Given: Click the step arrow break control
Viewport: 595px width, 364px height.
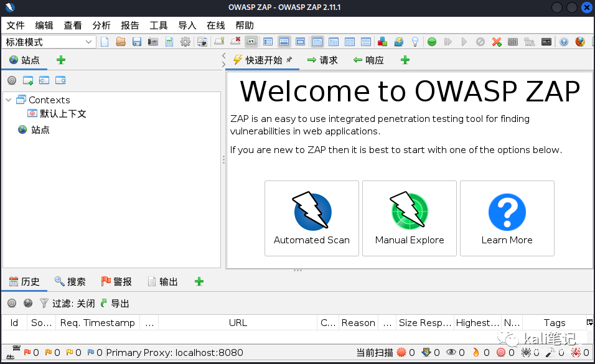Looking at the screenshot, I should coord(448,42).
